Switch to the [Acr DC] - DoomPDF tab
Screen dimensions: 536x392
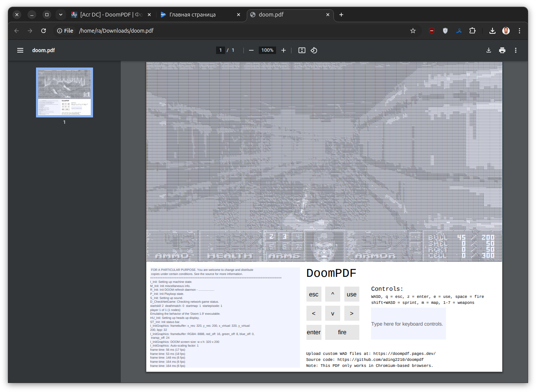[111, 15]
